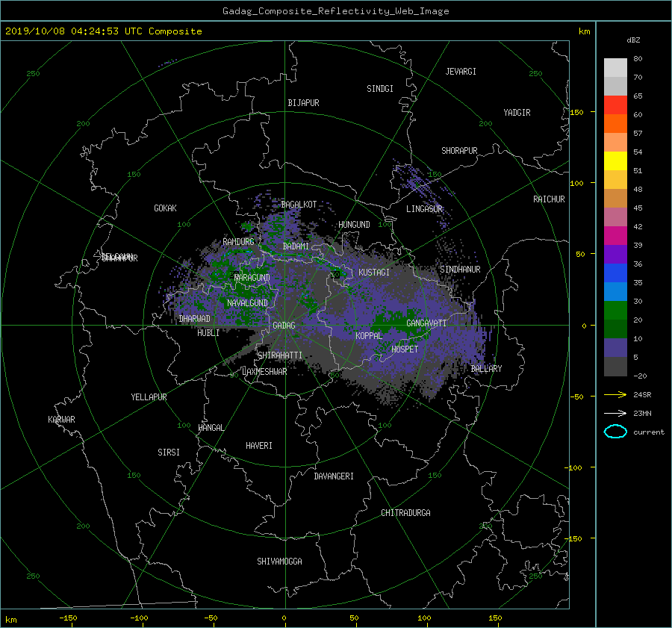The width and height of the screenshot is (672, 628).
Task: Click the timestamp 2019/10/08 04:24:53 UTC Composite
Action: coord(103,31)
